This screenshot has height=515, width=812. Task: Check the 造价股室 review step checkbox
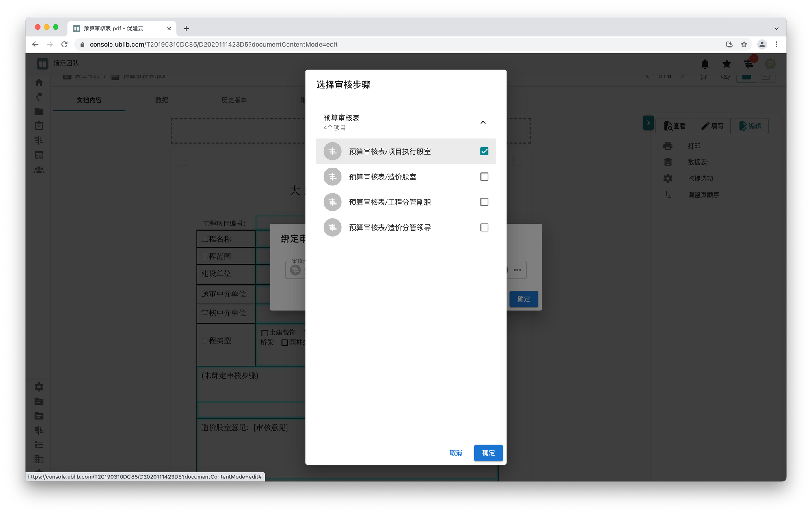pos(484,177)
